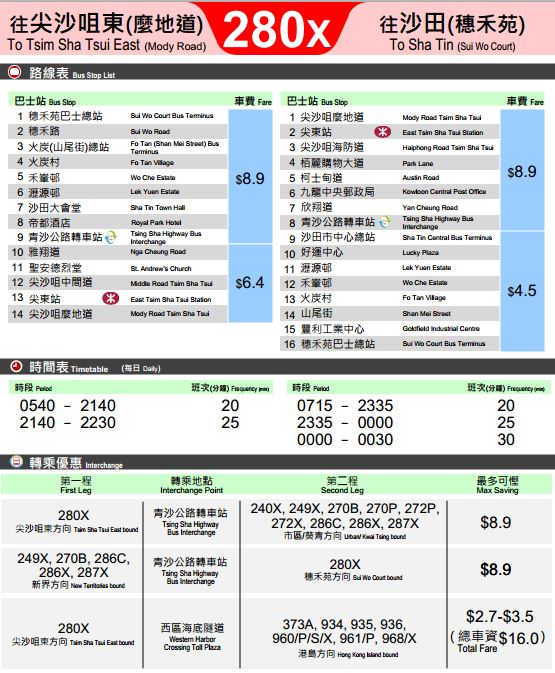
Task: Click the interchange icon at stop 9 Tsing Sha Highway
Action: point(111,237)
